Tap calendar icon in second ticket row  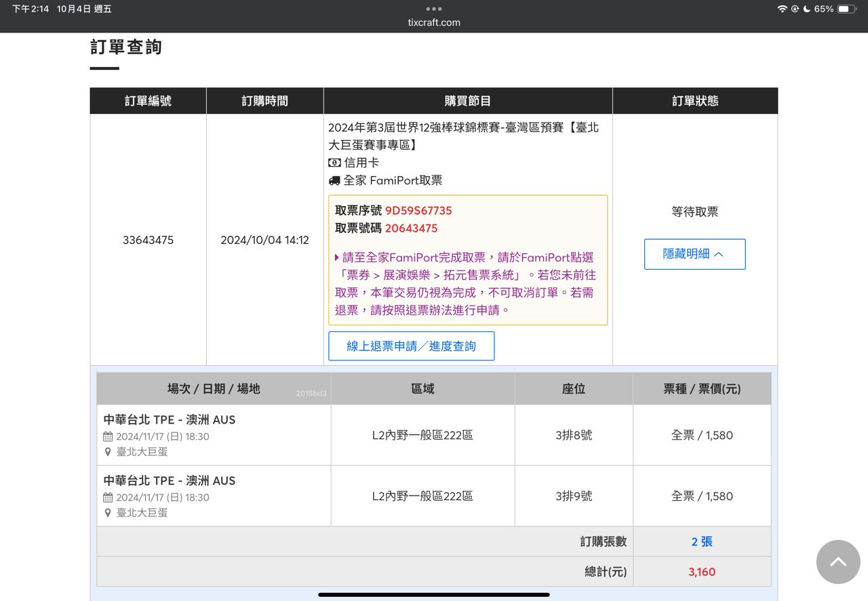(108, 498)
